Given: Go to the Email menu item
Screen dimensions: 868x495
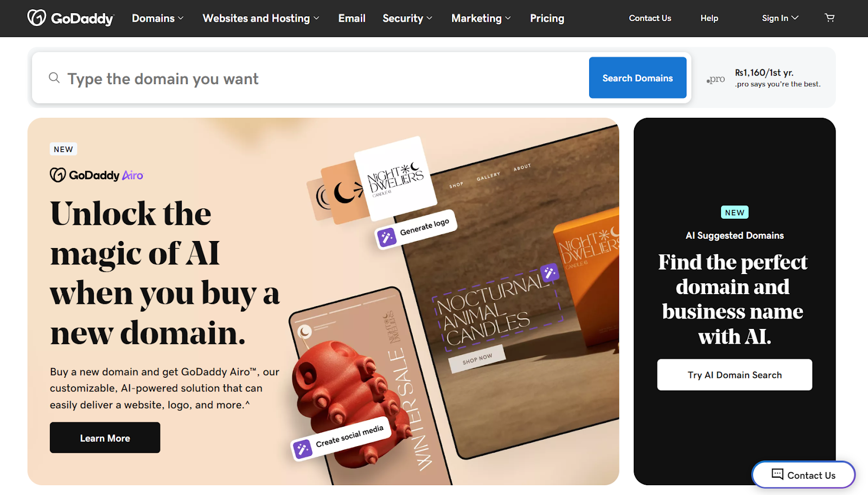Looking at the screenshot, I should click(x=352, y=18).
